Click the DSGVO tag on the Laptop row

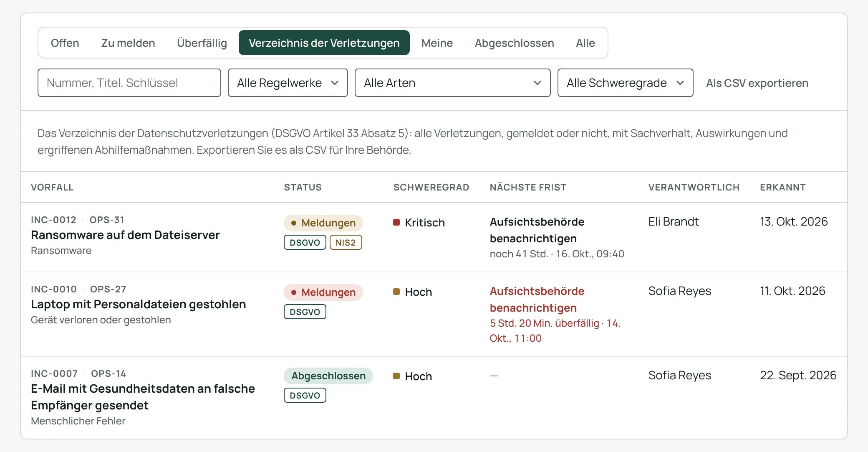click(305, 312)
